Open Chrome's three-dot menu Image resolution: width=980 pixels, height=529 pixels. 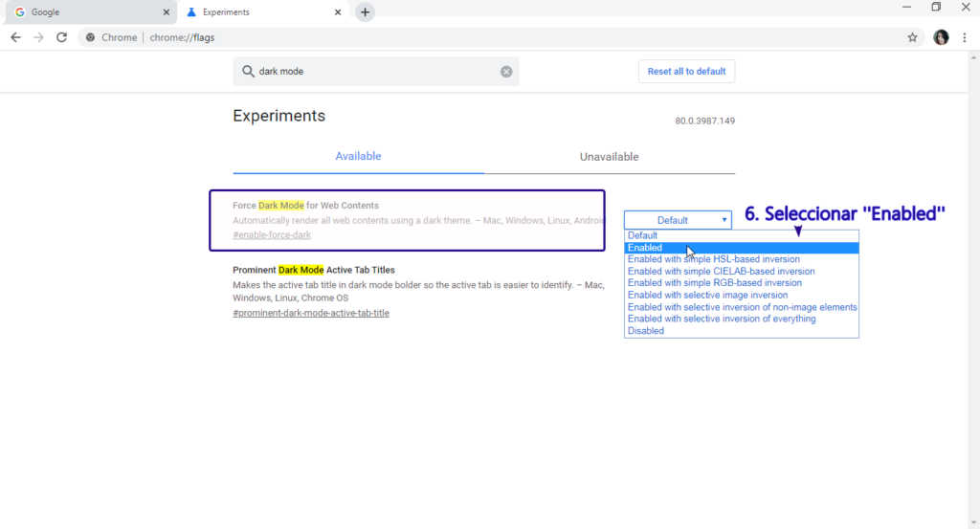pyautogui.click(x=964, y=37)
